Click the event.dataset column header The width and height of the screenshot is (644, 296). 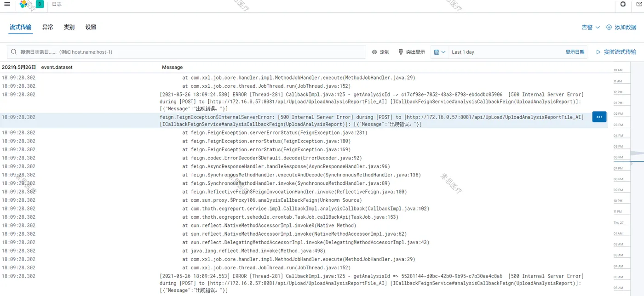click(x=57, y=67)
